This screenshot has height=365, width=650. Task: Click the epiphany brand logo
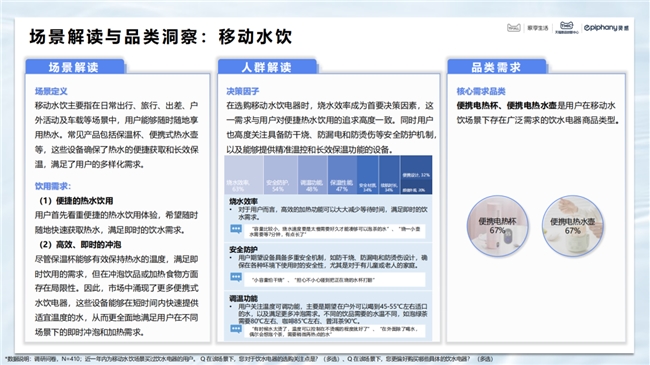click(606, 28)
